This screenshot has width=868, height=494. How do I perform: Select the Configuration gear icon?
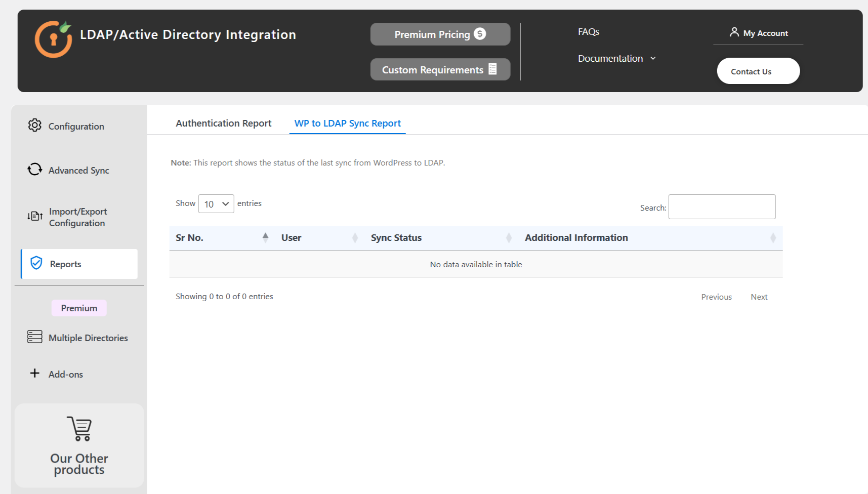click(x=34, y=126)
